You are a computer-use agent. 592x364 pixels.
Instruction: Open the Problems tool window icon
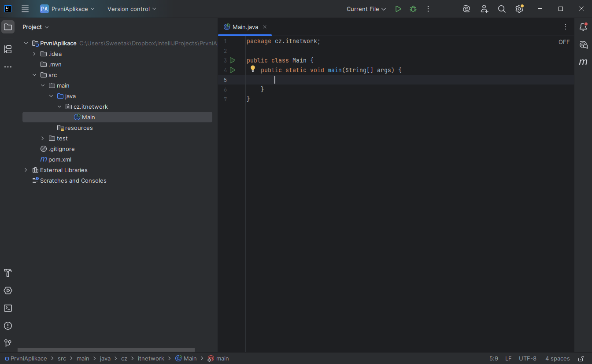[8, 326]
